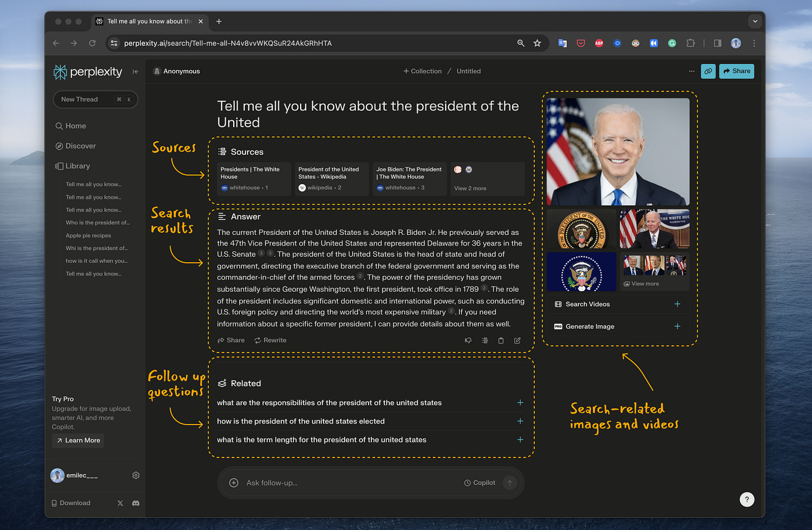Open 'Who is the president of…' thread
812x530 pixels.
(98, 223)
